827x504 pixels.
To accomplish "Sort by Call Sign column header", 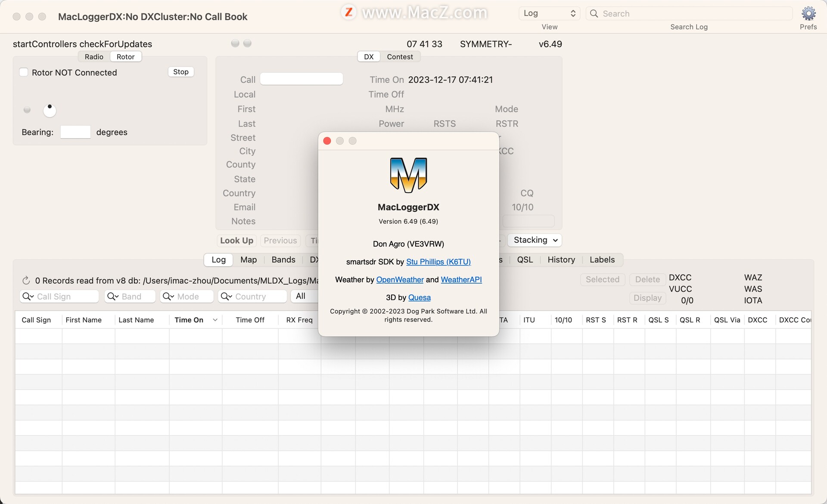I will coord(39,320).
